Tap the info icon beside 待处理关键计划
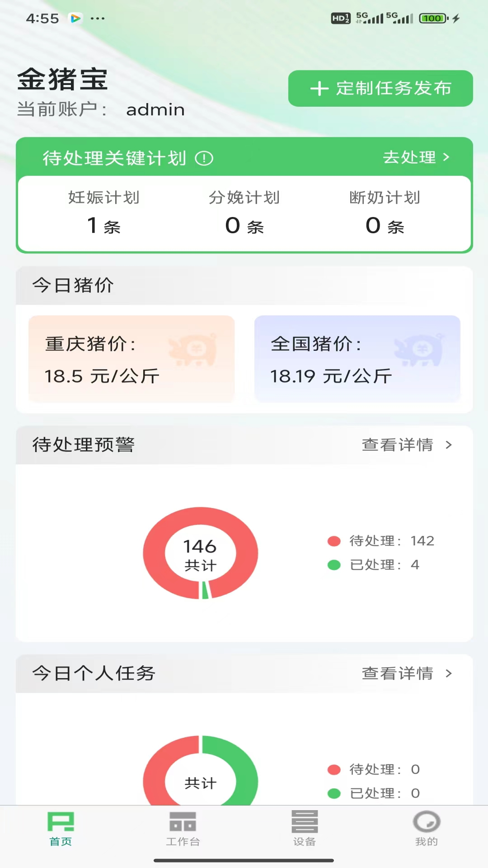This screenshot has width=488, height=868. tap(204, 158)
